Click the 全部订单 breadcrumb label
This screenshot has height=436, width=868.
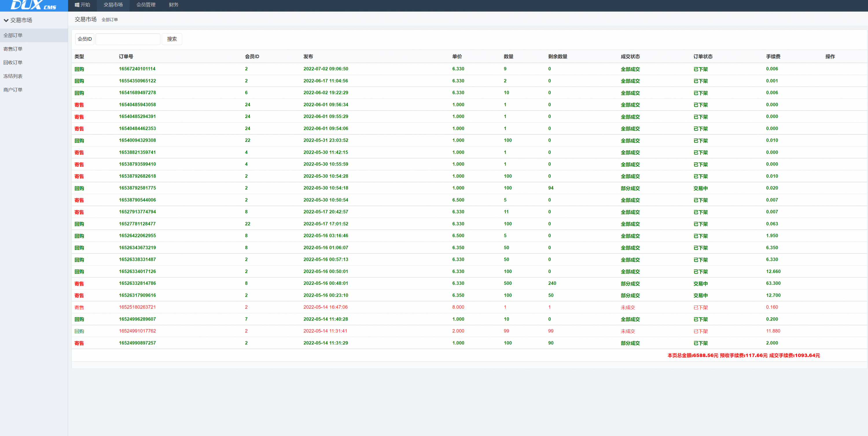coord(109,20)
